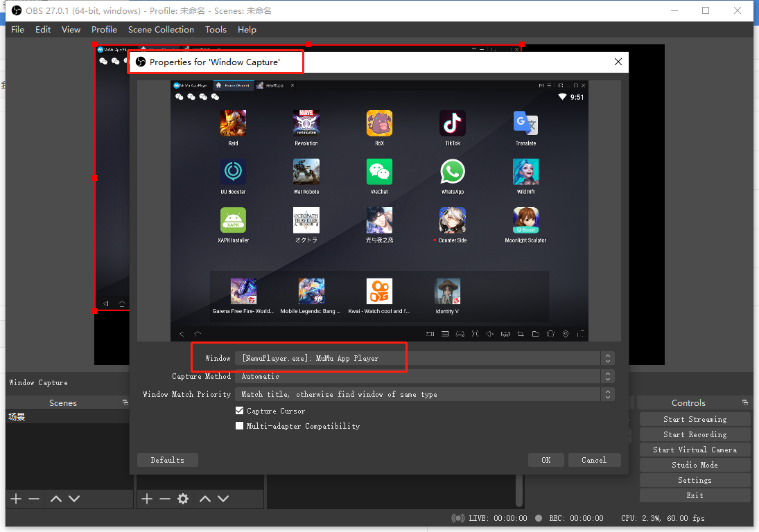This screenshot has height=532, width=759.
Task: Click the Octopath Traveler (オクトラ) app icon
Action: point(306,220)
